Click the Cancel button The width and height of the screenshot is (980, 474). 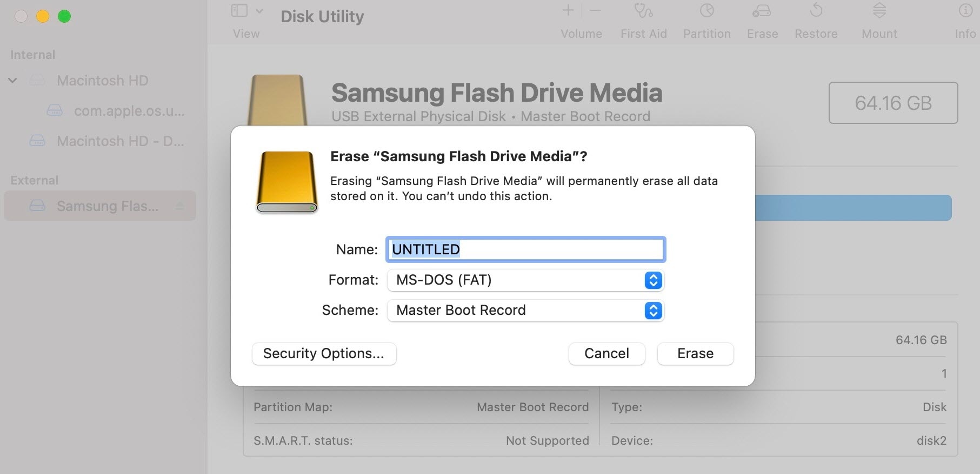(606, 354)
